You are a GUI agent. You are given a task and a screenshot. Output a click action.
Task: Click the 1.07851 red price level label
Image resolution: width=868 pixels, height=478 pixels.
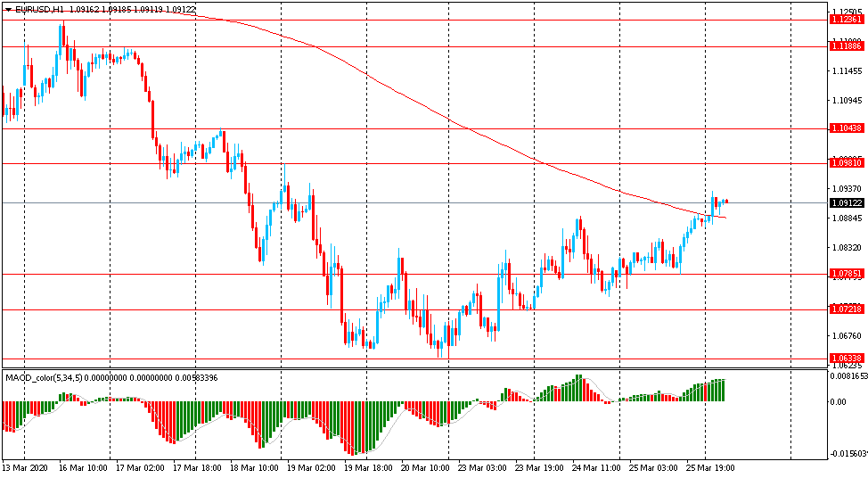[847, 274]
